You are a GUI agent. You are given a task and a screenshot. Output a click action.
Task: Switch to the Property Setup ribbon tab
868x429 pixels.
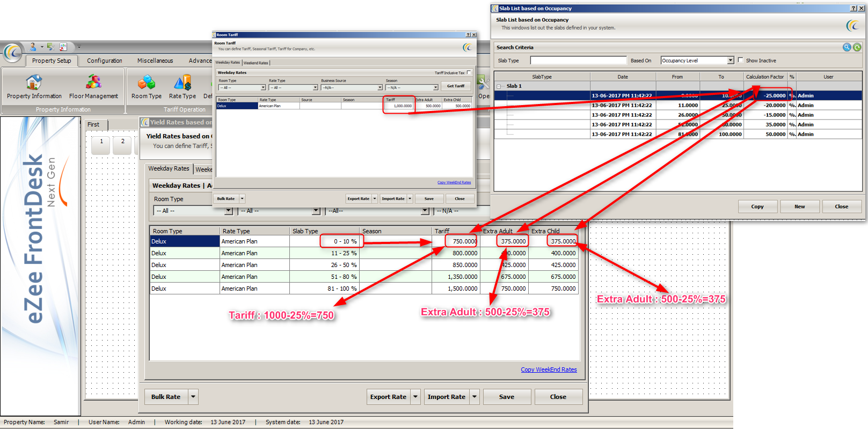pos(52,61)
